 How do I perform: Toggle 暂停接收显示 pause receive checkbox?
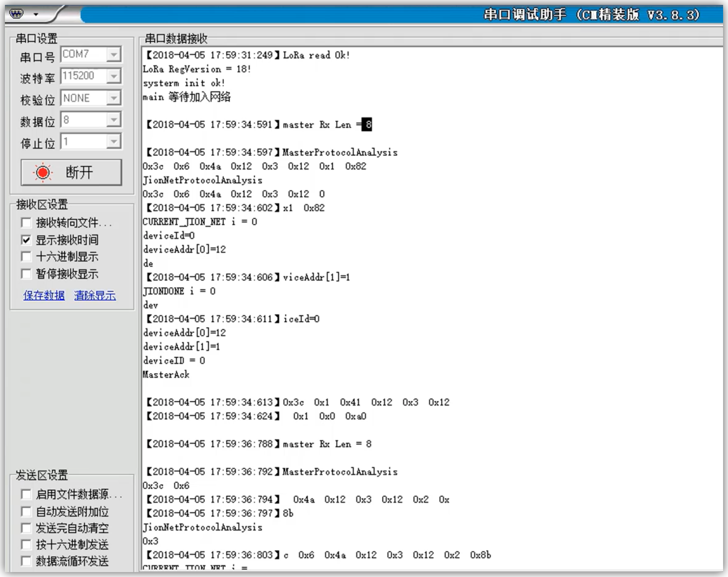pos(26,274)
